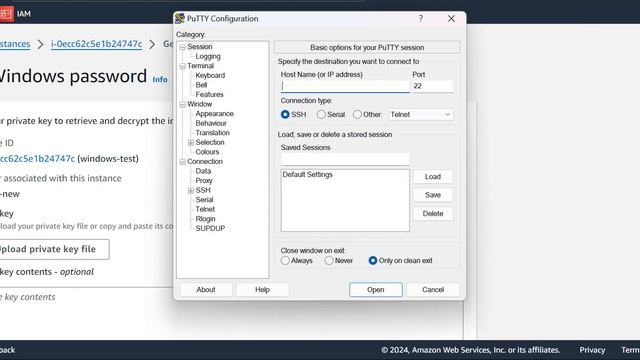Click the Save session button
The height and width of the screenshot is (360, 640).
(x=433, y=195)
